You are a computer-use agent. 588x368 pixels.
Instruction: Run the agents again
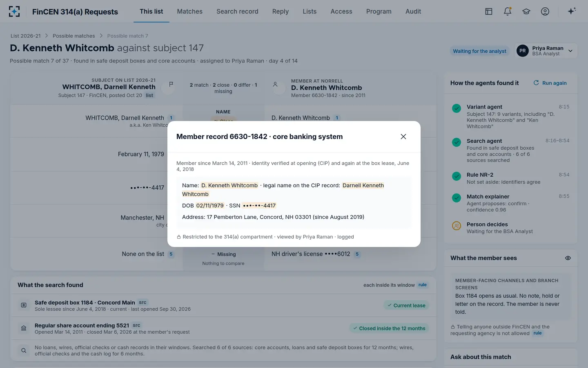[x=550, y=83]
